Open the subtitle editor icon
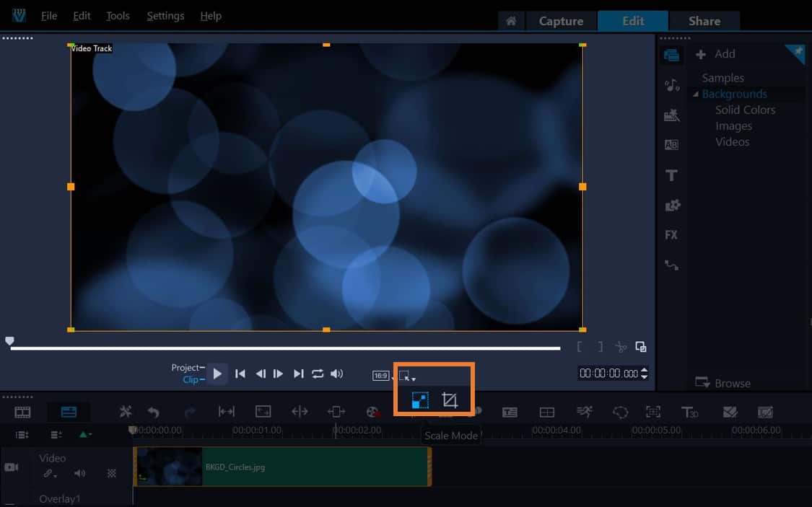 click(510, 413)
